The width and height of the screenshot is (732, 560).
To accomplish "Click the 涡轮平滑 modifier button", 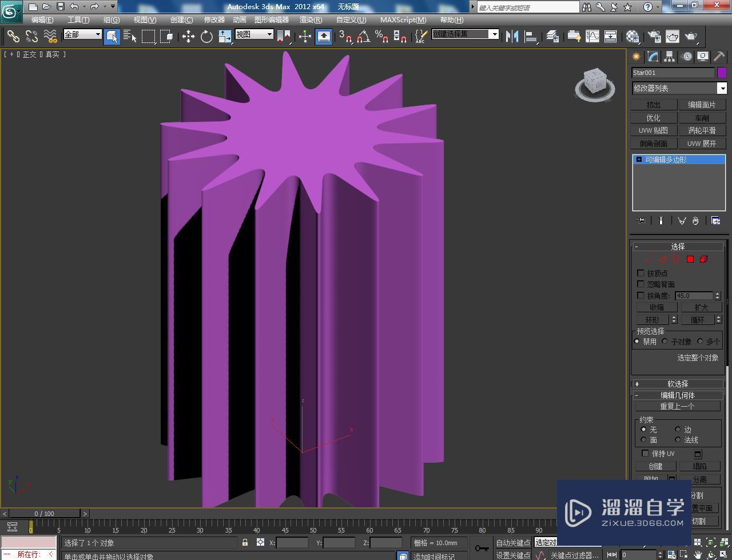I will tap(702, 130).
